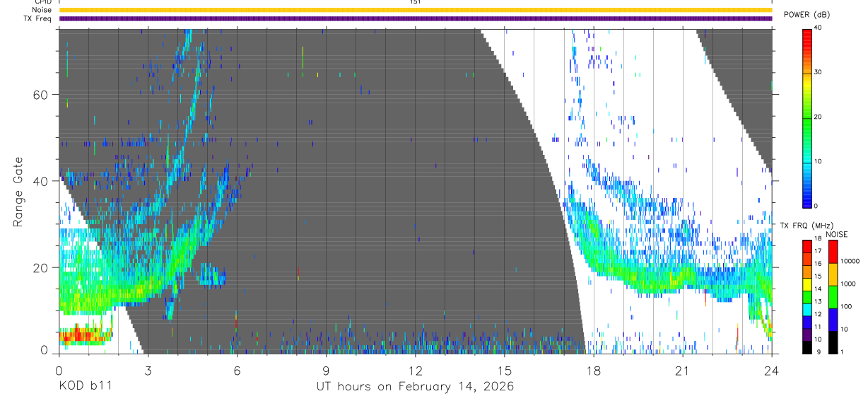868x401 pixels.
Task: Click the NOISE colorbar strip
Action: tap(833, 296)
